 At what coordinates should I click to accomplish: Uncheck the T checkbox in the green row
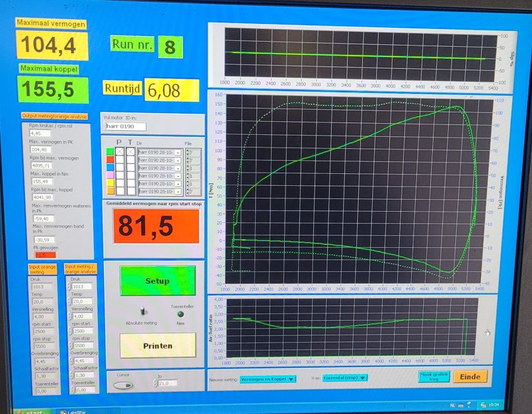coord(130,152)
